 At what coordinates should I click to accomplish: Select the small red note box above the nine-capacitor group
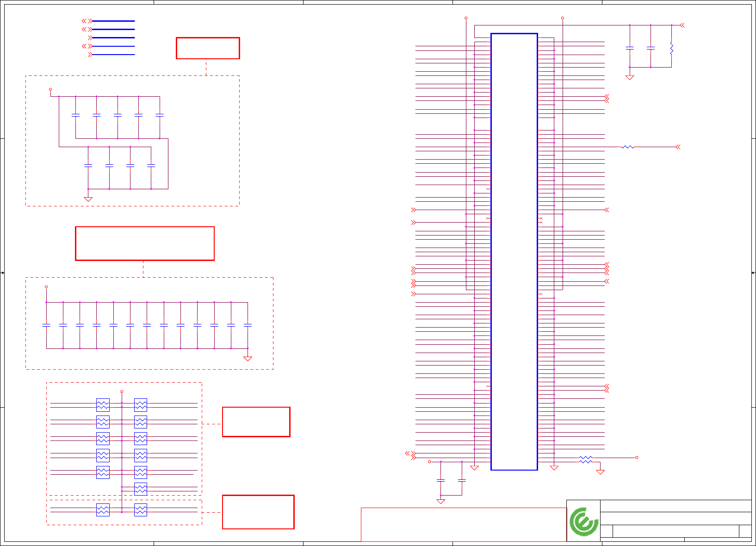(208, 48)
